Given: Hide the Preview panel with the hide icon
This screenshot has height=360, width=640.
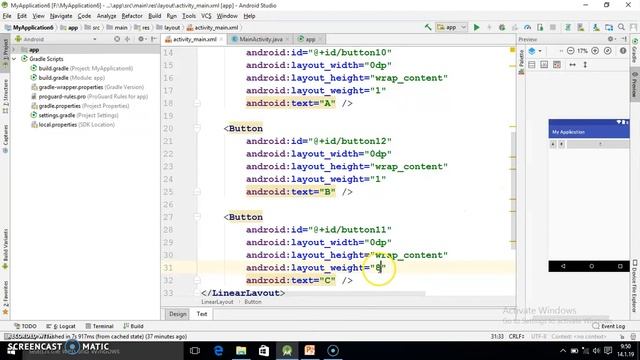Looking at the screenshot, I should pyautogui.click(x=624, y=39).
